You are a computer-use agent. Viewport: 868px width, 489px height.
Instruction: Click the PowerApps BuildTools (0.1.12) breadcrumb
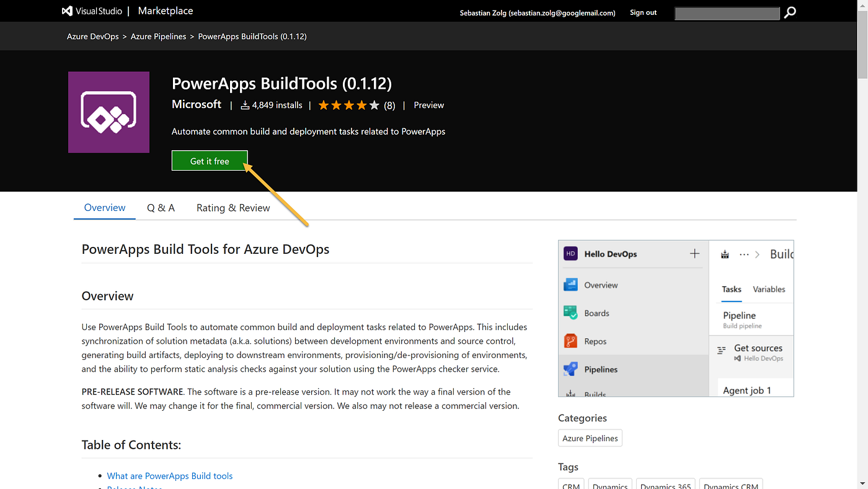click(x=252, y=37)
